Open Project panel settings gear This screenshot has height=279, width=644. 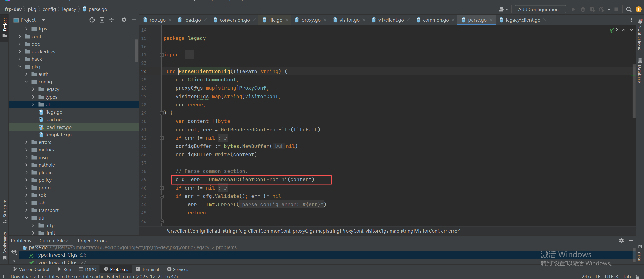[124, 20]
